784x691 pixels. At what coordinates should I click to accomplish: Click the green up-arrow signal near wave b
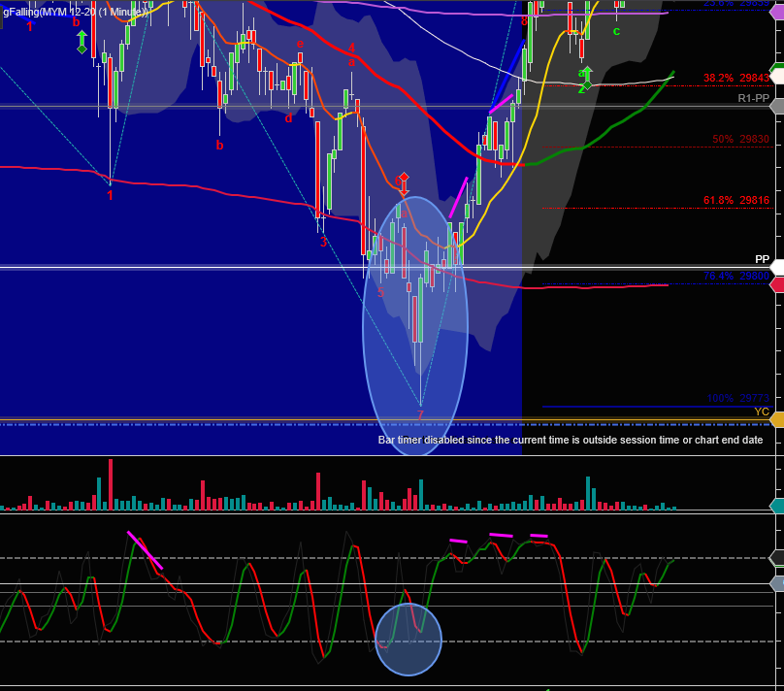pyautogui.click(x=82, y=42)
